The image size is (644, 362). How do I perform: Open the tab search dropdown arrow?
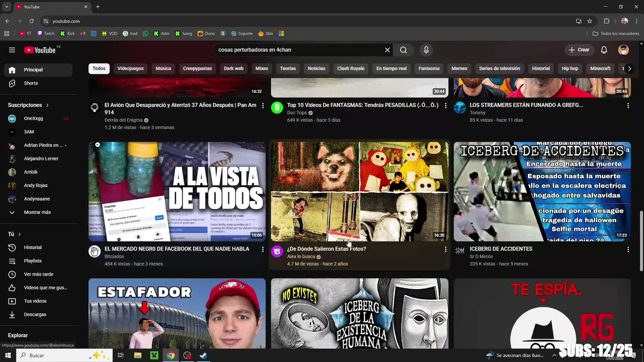7,7
